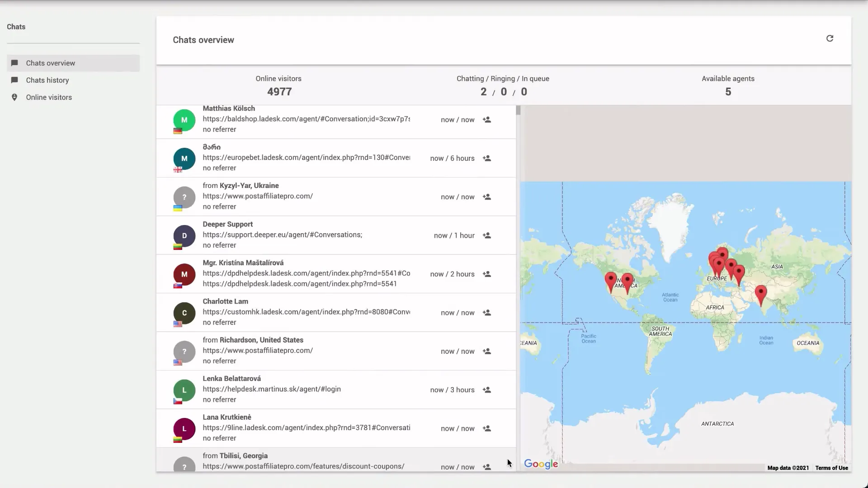Click the dark red M avatar of Kristína Maštalírová
The image size is (868, 488).
click(184, 274)
